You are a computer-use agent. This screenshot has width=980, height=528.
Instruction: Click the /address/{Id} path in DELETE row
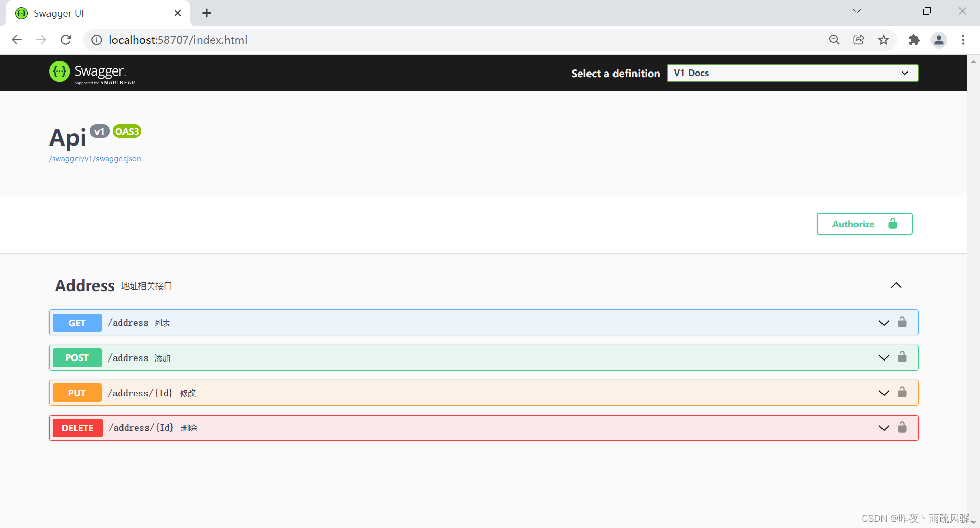pyautogui.click(x=141, y=428)
